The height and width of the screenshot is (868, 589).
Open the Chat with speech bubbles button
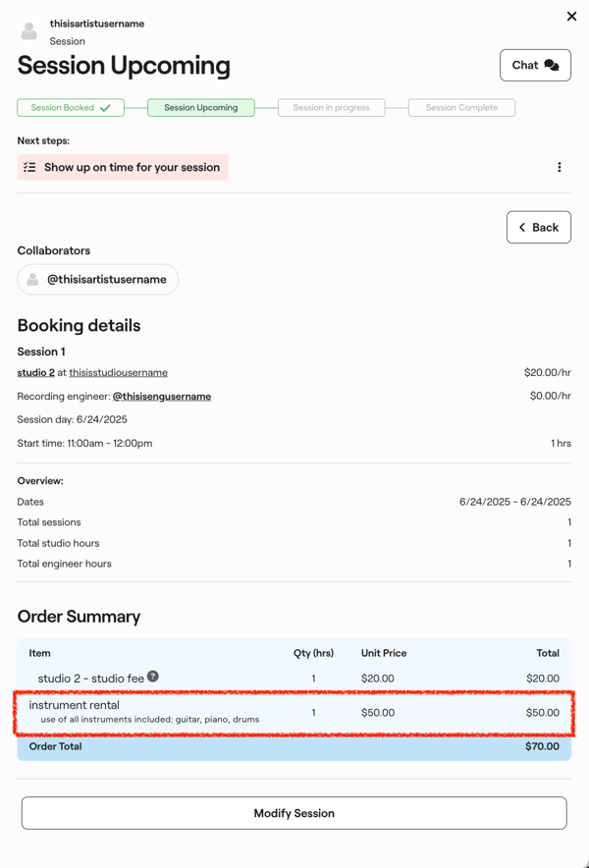pos(535,65)
